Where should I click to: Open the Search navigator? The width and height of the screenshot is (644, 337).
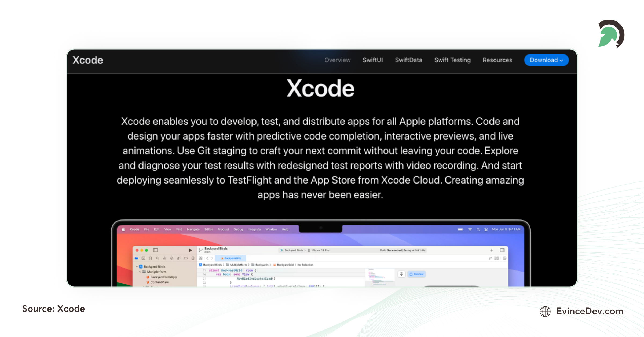pyautogui.click(x=158, y=258)
